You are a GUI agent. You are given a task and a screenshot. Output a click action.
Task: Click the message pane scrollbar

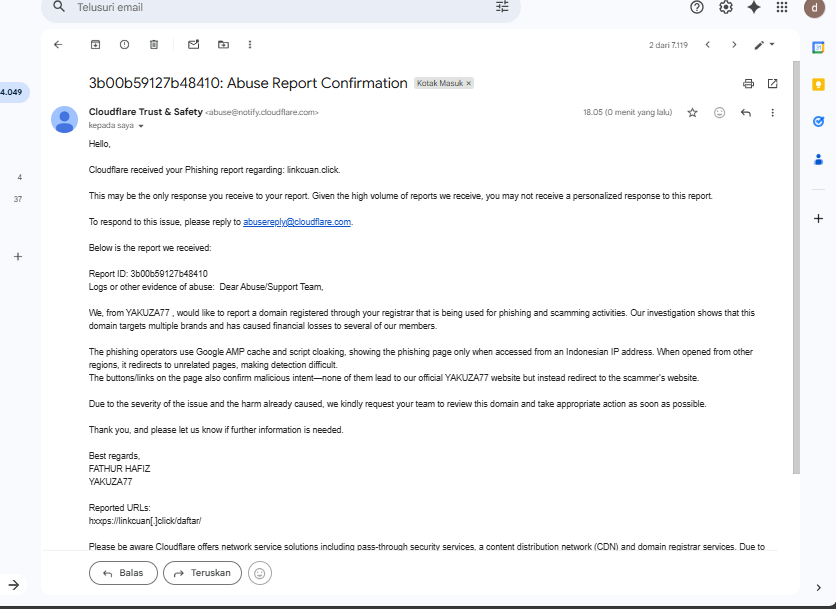pyautogui.click(x=796, y=267)
